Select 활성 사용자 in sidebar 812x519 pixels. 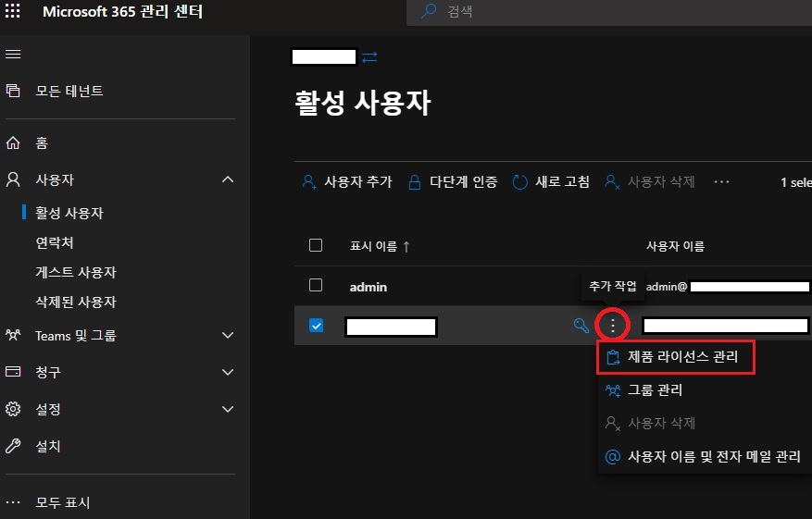69,213
